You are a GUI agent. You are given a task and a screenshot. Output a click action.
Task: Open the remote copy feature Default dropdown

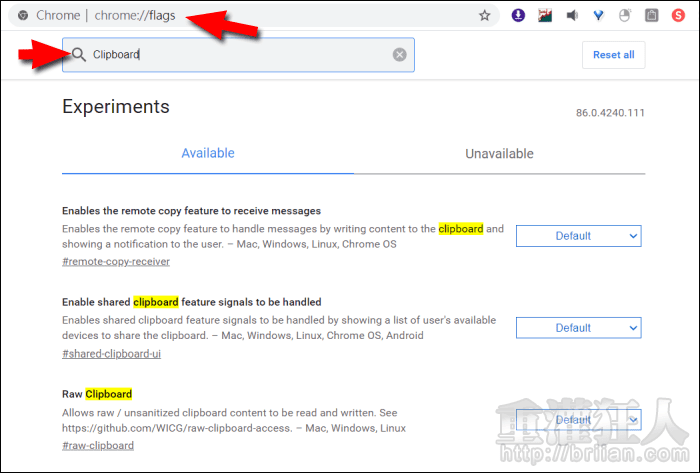tap(578, 236)
